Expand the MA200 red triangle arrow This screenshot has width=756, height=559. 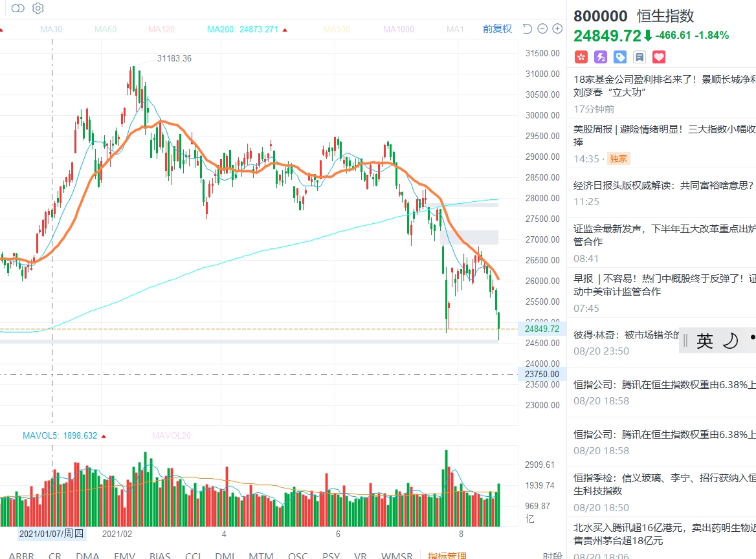click(x=285, y=30)
